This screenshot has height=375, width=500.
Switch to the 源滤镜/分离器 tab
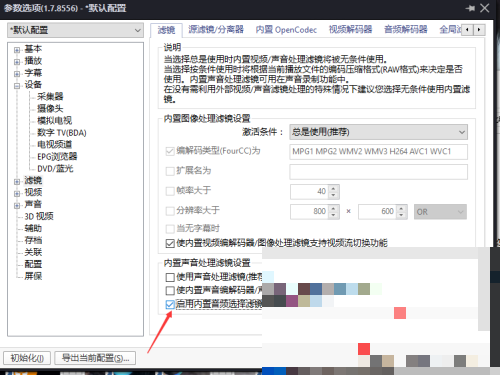pyautogui.click(x=216, y=30)
